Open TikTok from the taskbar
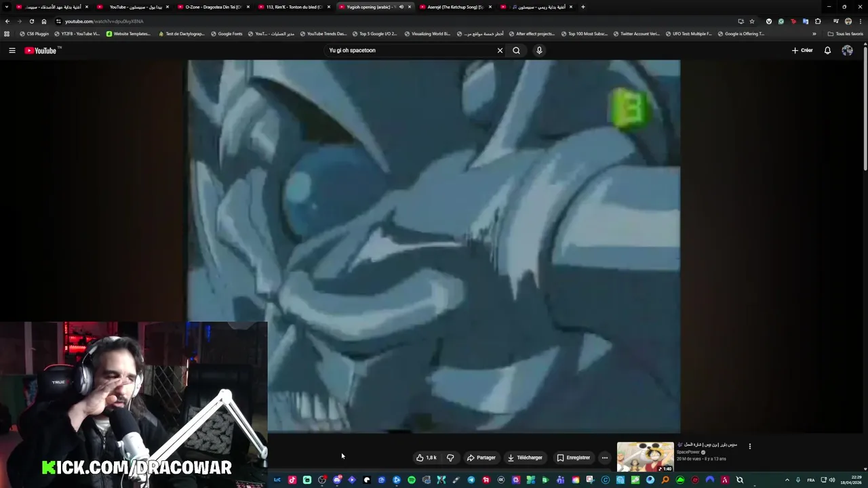Viewport: 868px width, 488px height. point(292,480)
